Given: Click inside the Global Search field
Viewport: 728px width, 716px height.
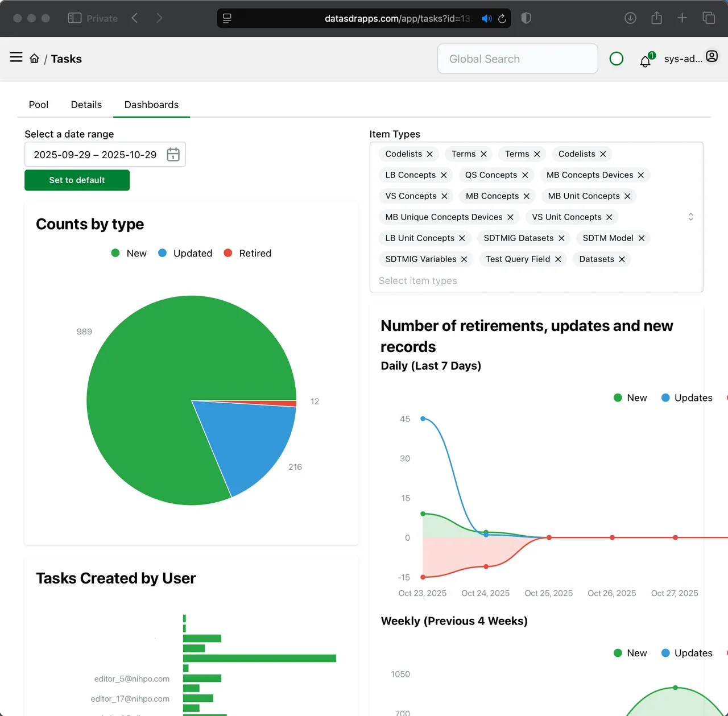Looking at the screenshot, I should (517, 59).
